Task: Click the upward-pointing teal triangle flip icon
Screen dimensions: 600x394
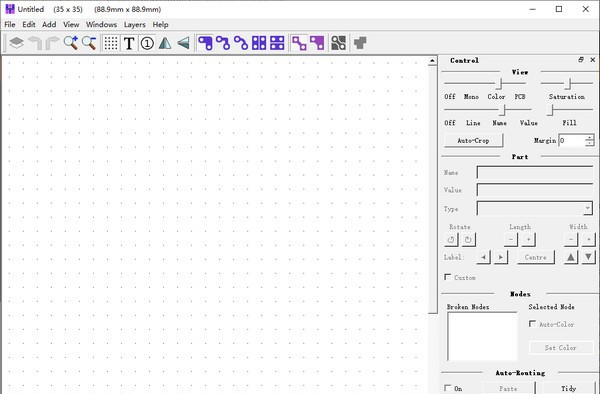Action: [165, 43]
